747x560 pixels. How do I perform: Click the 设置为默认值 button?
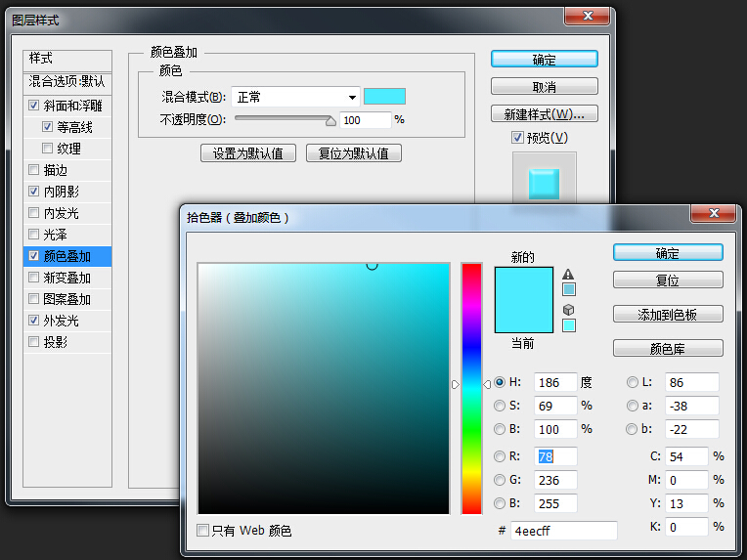[x=248, y=153]
